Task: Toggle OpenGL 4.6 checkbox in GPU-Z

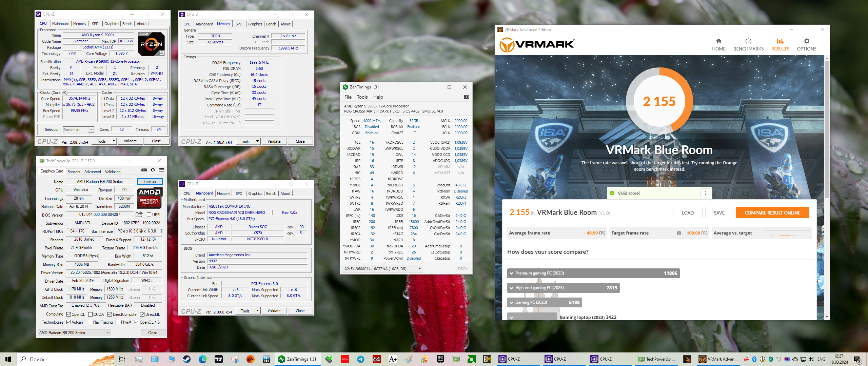Action: (137, 322)
